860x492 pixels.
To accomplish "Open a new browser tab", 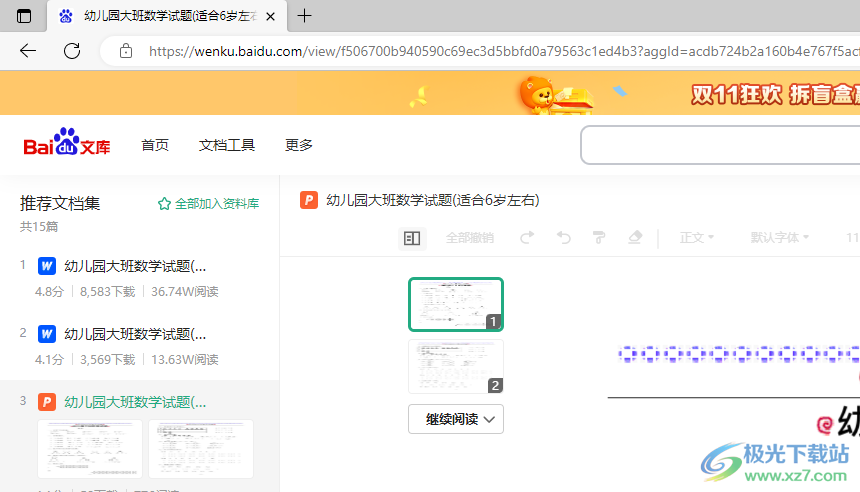I will [x=304, y=16].
